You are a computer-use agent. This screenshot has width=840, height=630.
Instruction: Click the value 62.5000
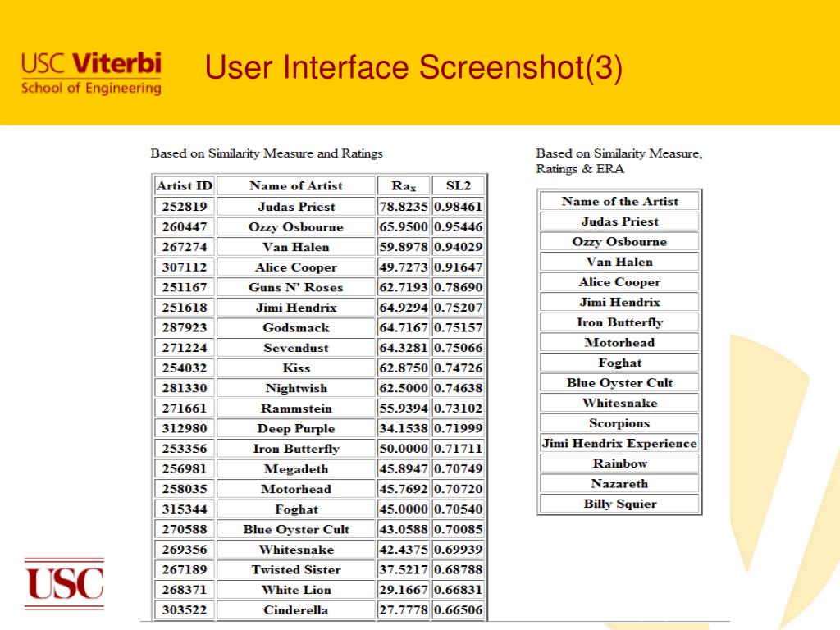404,388
